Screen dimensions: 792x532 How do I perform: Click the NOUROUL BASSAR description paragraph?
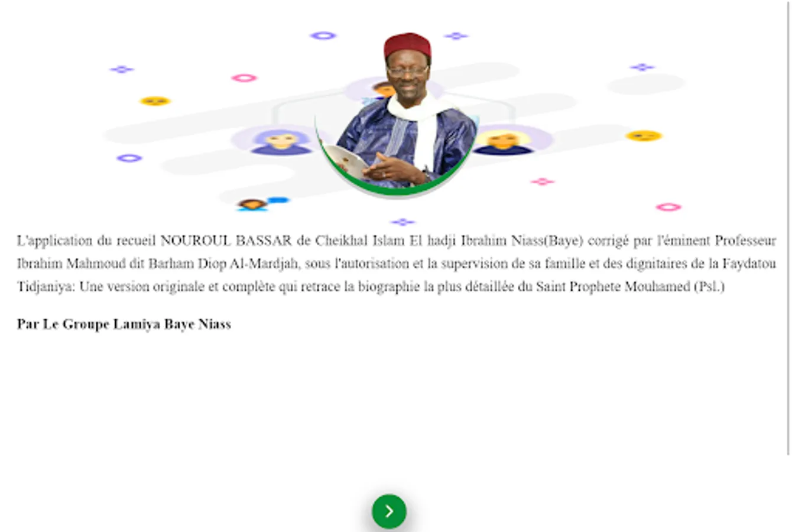click(396, 263)
